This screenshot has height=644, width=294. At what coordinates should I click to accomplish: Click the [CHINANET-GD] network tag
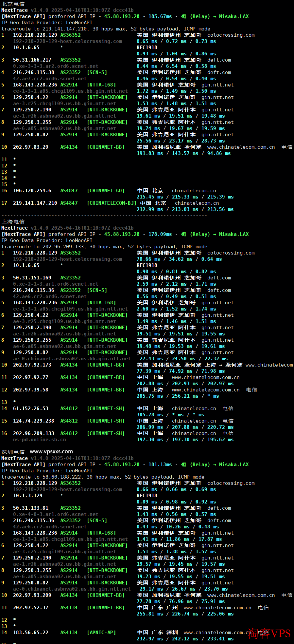coord(106,191)
